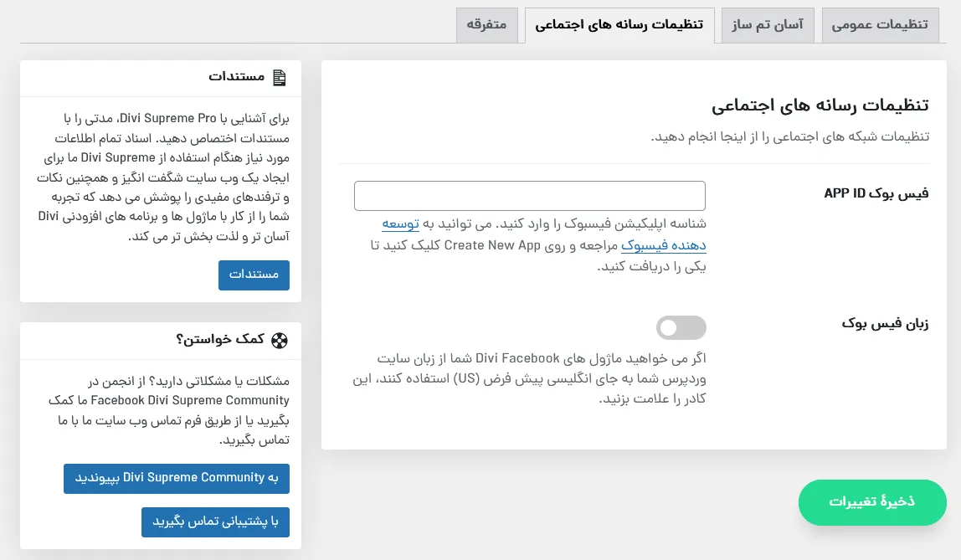Click the کمک خواستن؟ heading text
This screenshot has height=560, width=961.
pos(220,339)
